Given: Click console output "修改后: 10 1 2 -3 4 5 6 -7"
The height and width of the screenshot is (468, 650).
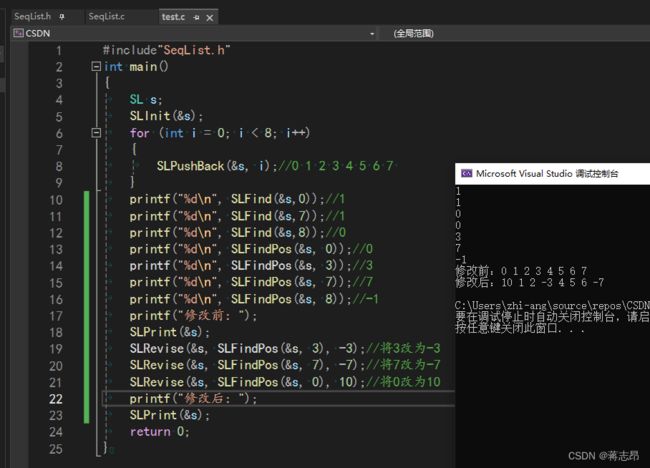Looking at the screenshot, I should 529,283.
